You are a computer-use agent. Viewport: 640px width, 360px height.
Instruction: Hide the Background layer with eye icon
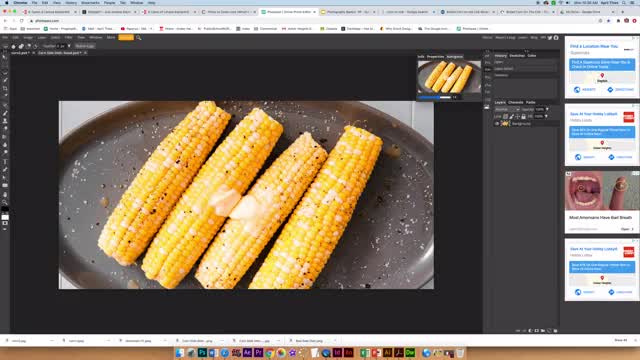(x=497, y=124)
